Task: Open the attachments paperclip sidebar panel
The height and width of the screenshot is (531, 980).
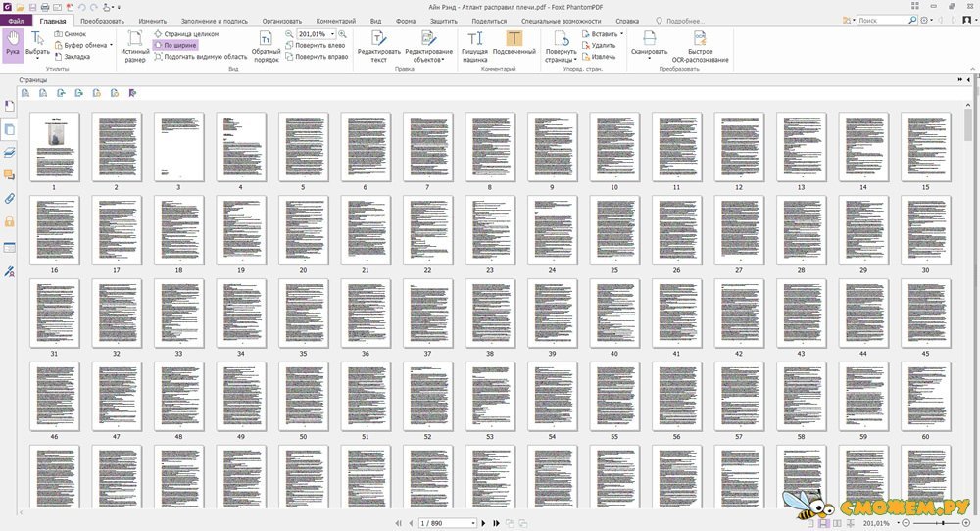Action: pos(10,199)
